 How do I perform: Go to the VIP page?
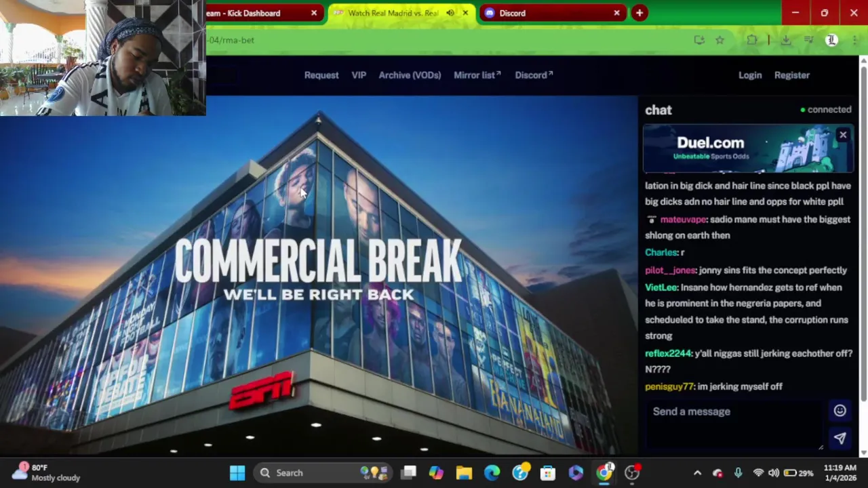coord(359,75)
